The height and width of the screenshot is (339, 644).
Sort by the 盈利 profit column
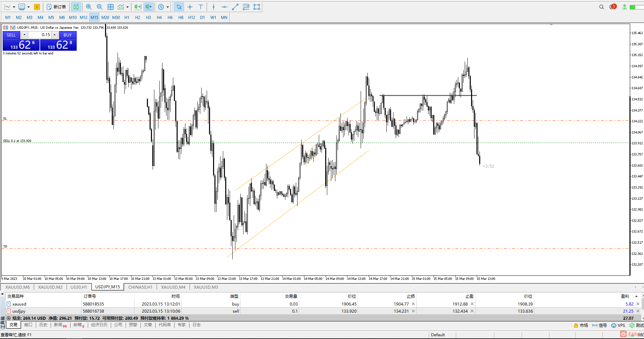(625, 296)
